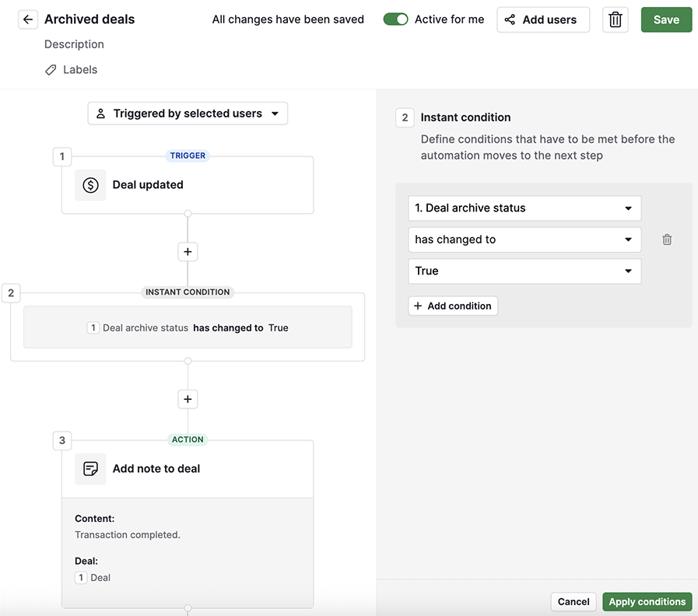Click the dollar icon on Deal updated trigger
This screenshot has height=616, width=698.
90,184
